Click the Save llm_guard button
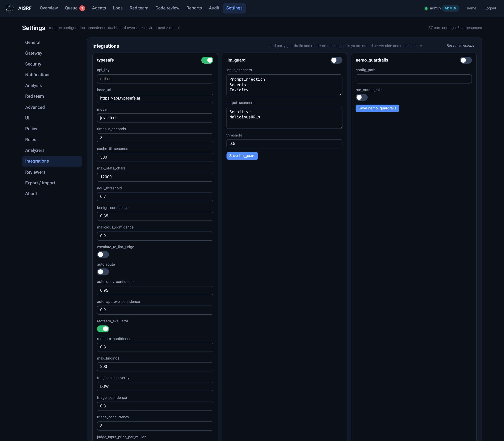Viewport: 504px width, 441px height. tap(242, 156)
